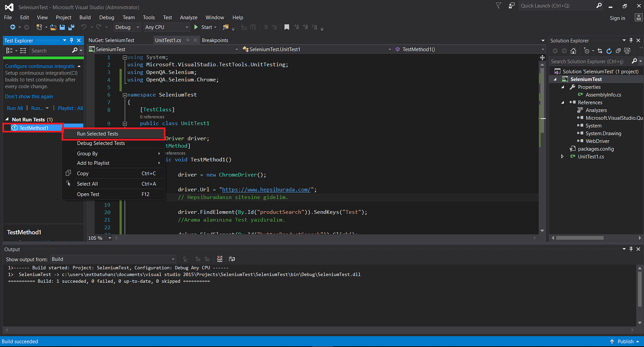Open the TestMethod1() member dropdown
This screenshot has height=347, width=644.
[470, 49]
